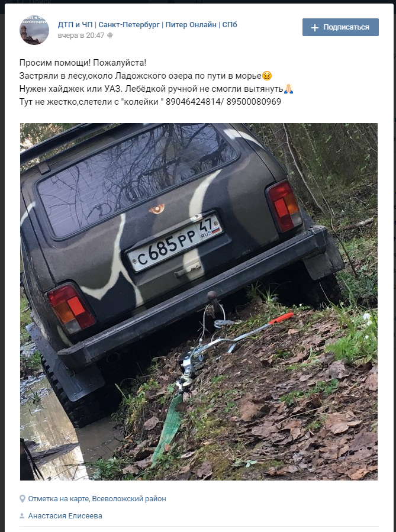Open Анастасия Елисеева's profile
Screen dimensions: 396x532
click(65, 515)
